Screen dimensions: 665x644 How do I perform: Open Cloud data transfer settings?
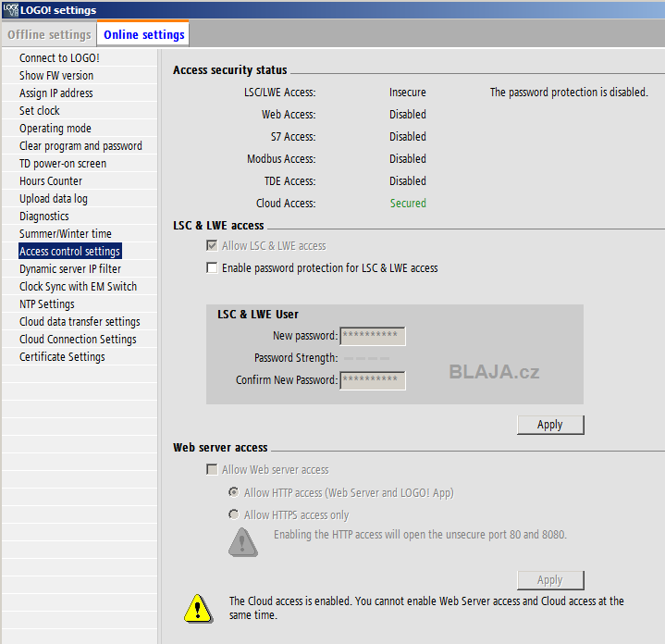click(x=80, y=322)
